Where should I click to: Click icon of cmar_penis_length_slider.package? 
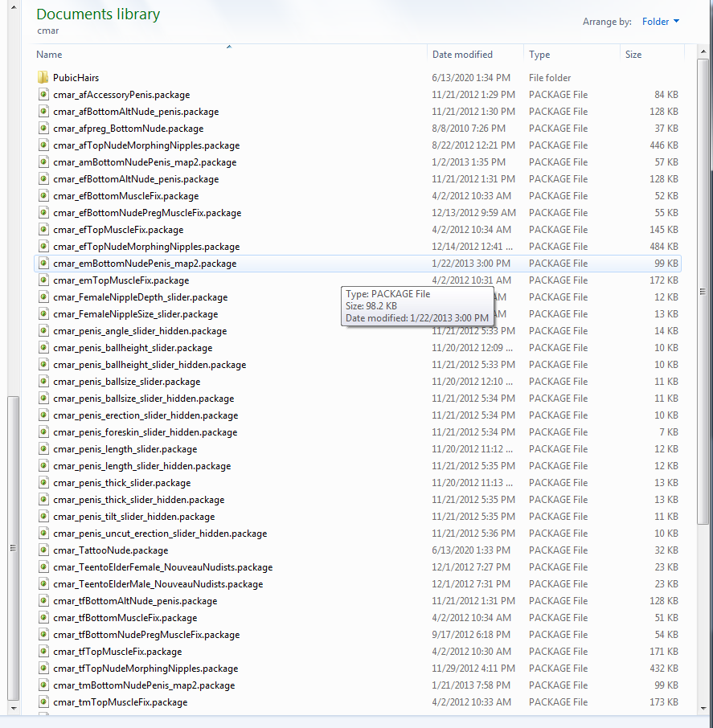(x=43, y=449)
